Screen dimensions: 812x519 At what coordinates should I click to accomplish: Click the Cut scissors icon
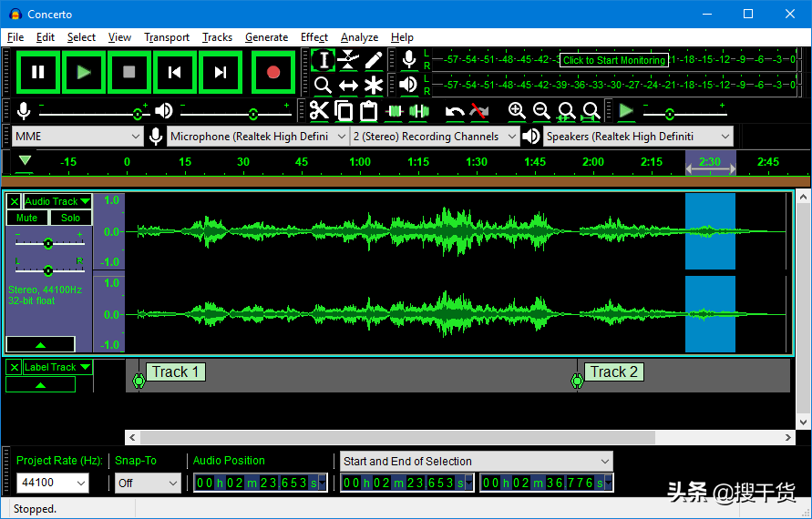click(319, 111)
